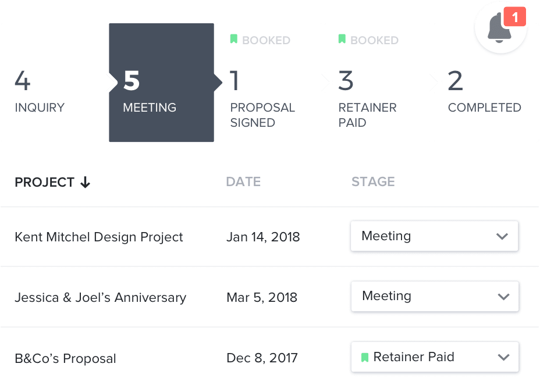Viewport: 540px width, 392px height.
Task: Sort the list by DATE column
Action: (x=243, y=181)
